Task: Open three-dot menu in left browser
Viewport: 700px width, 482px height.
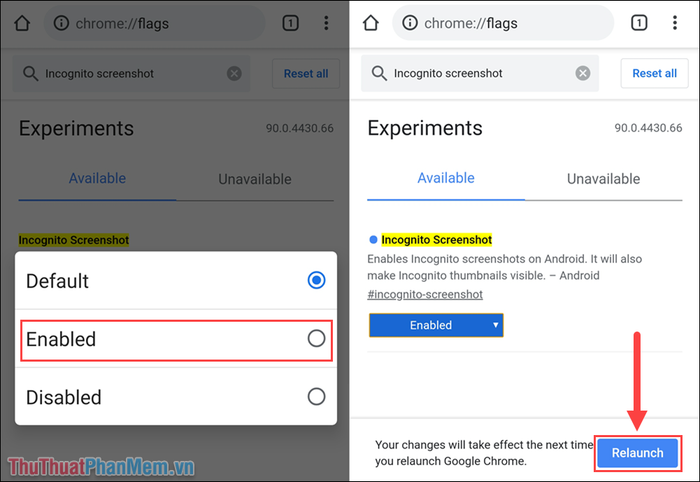Action: click(326, 23)
